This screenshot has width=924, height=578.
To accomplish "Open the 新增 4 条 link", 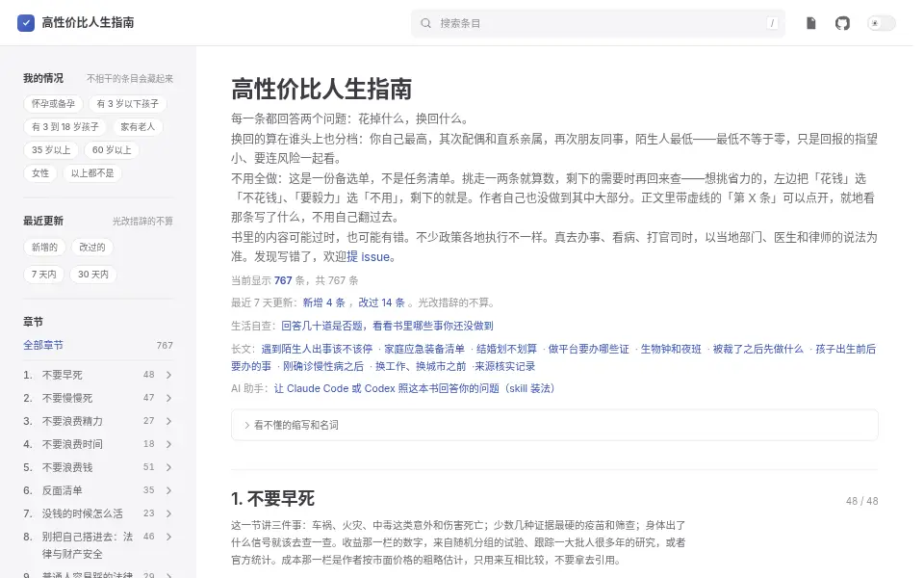I will point(324,302).
